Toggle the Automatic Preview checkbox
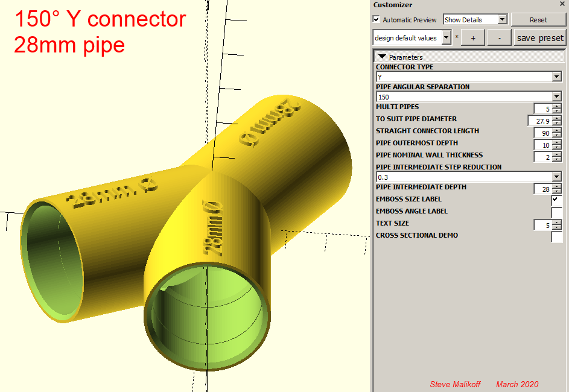Image resolution: width=569 pixels, height=392 pixels. [377, 20]
